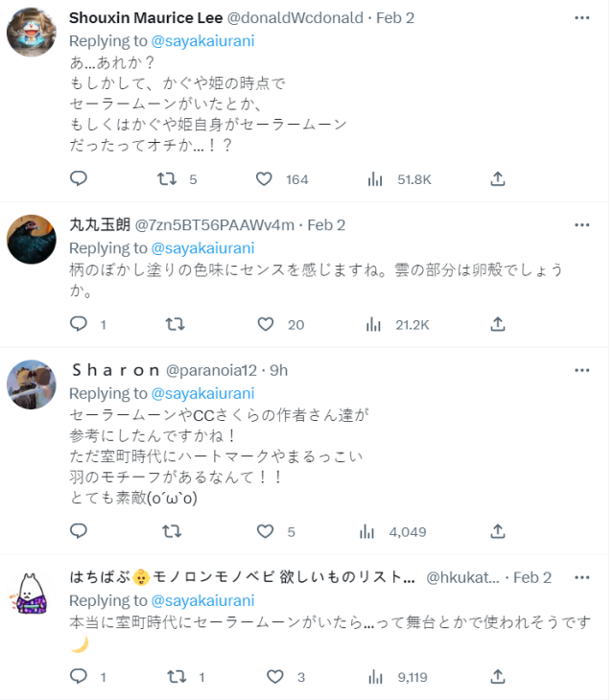Open more options on Shouxin Maurice Lee's tweet
The image size is (614, 700).
582,18
